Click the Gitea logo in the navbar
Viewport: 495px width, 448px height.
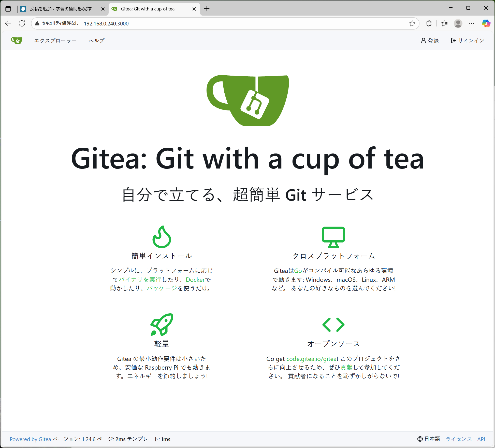coord(17,40)
